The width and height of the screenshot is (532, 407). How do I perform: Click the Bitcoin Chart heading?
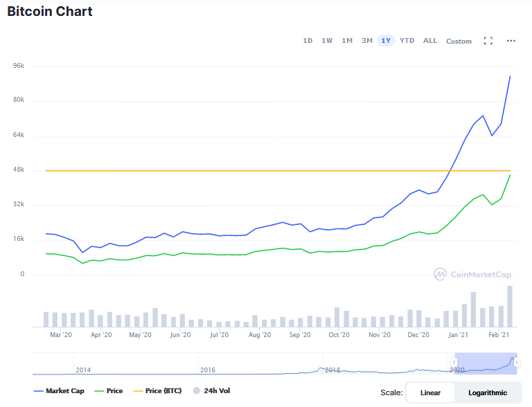click(50, 12)
